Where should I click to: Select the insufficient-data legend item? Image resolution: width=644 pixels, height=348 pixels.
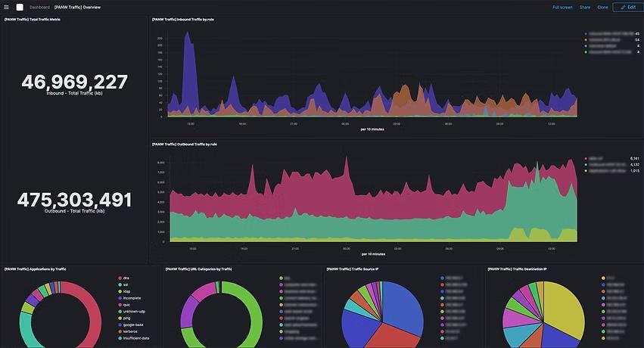135,338
